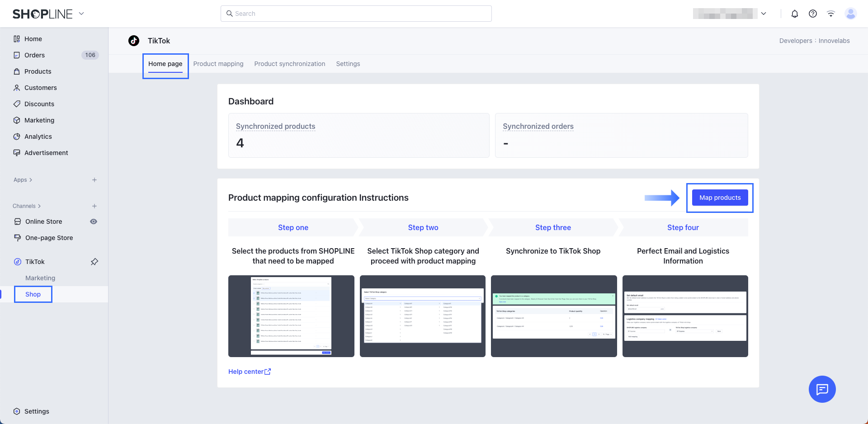Expand the Channels section
This screenshot has width=868, height=424.
[x=27, y=206]
